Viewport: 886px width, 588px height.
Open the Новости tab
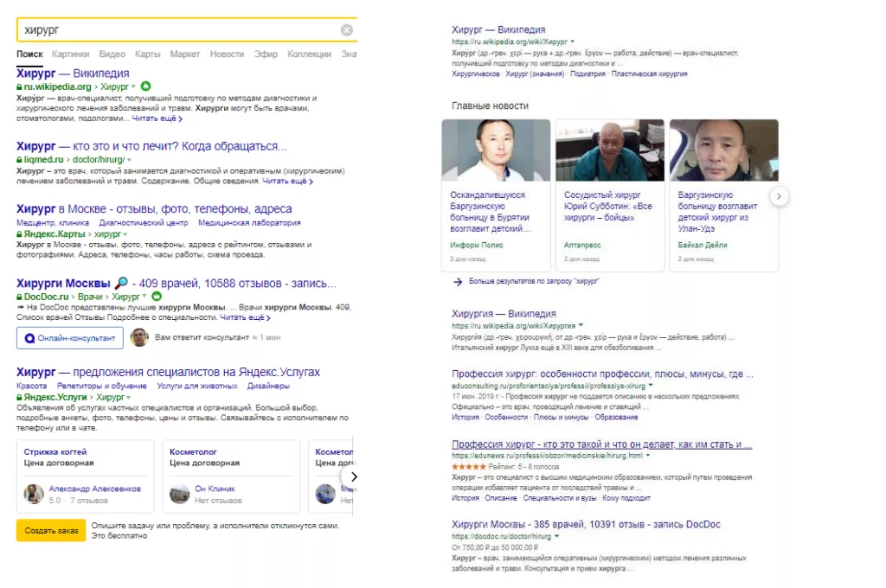(228, 54)
